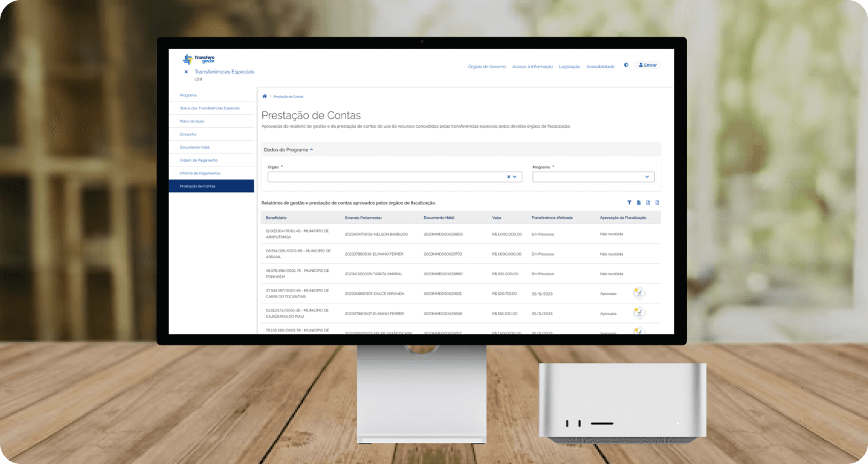Sort by the Beneficiário column header
The height and width of the screenshot is (464, 868).
(276, 218)
